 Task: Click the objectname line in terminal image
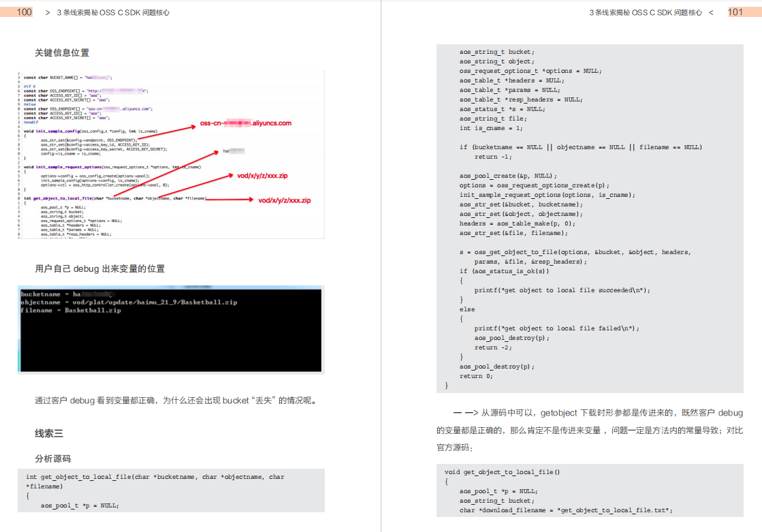point(129,302)
